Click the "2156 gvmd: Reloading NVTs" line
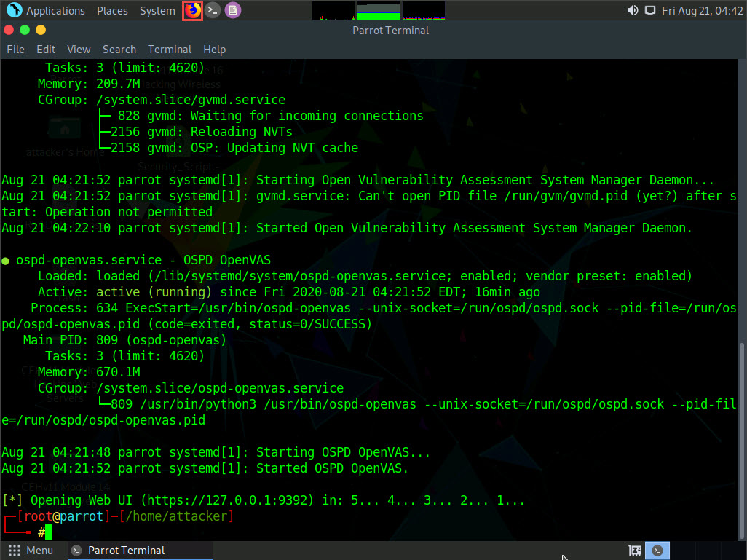The height and width of the screenshot is (560, 747). (202, 132)
